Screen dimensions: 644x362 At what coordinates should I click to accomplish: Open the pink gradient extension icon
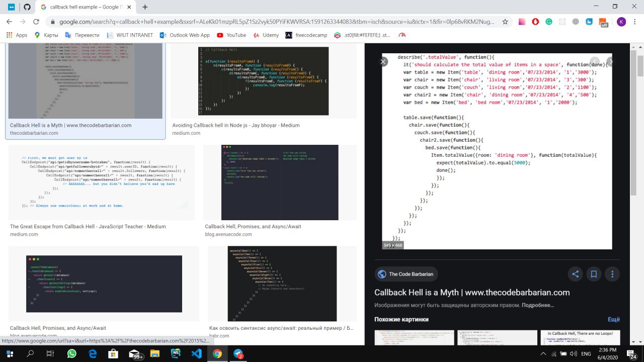522,22
